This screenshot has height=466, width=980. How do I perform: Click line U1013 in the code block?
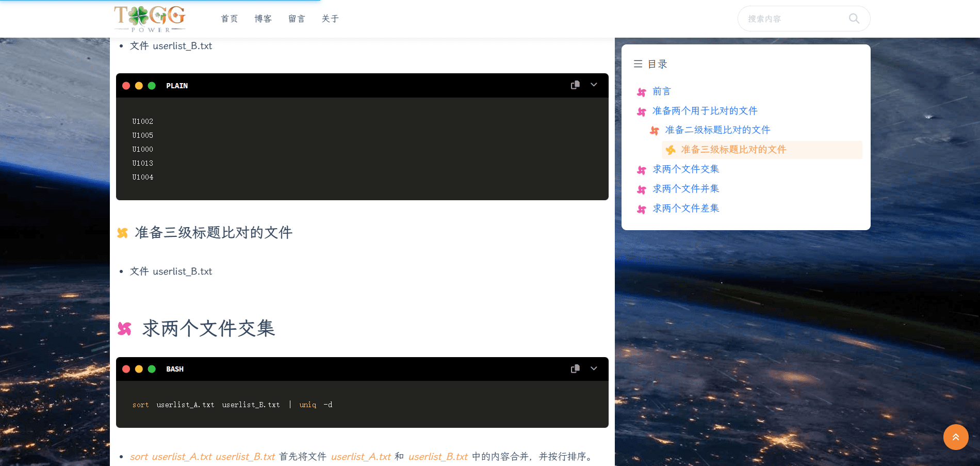coord(143,163)
